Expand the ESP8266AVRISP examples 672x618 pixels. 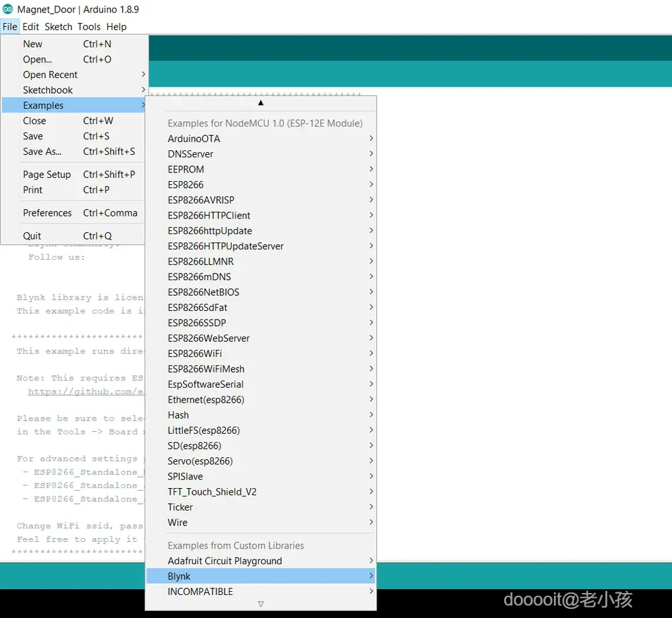[x=261, y=200]
